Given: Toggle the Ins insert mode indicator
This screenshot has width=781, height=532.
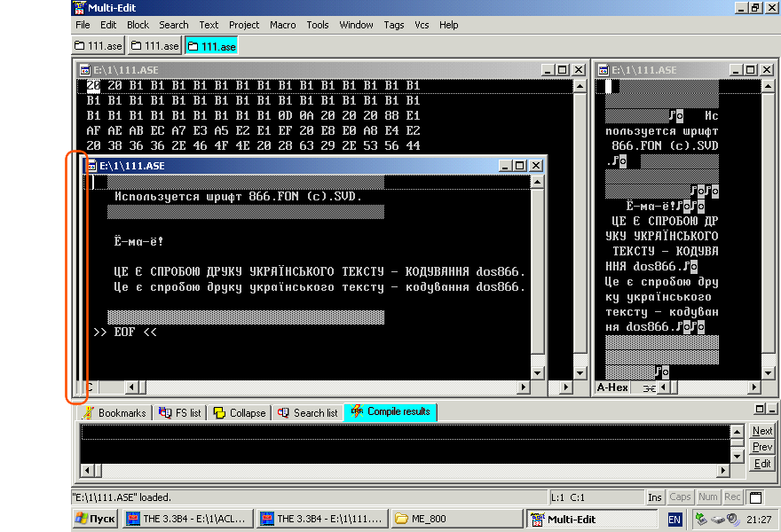Looking at the screenshot, I should click(655, 497).
